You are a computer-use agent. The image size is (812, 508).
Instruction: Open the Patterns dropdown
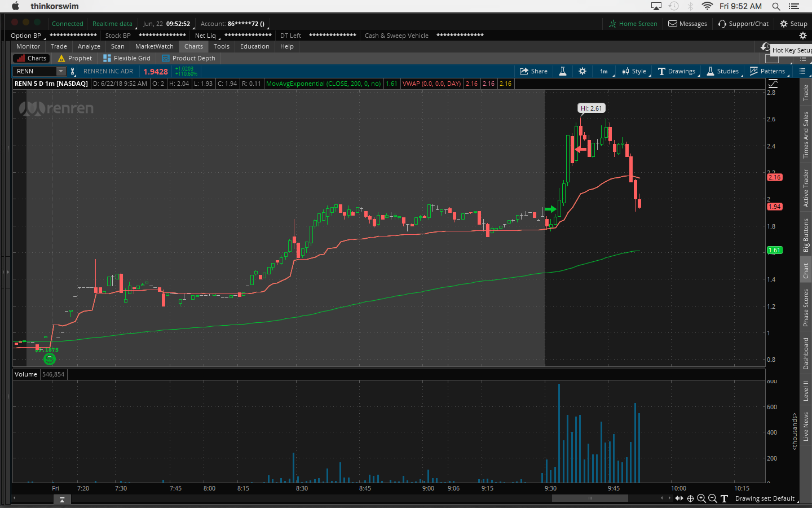(x=767, y=71)
